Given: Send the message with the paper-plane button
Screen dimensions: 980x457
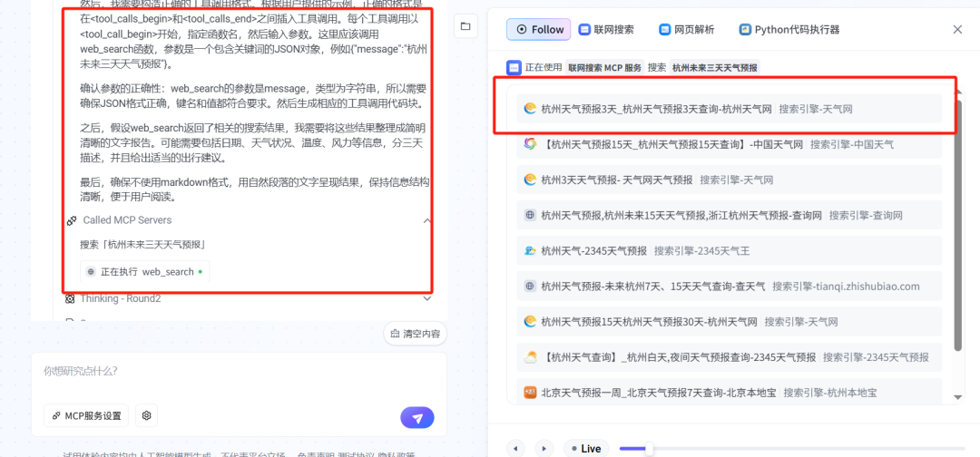Looking at the screenshot, I should [417, 418].
